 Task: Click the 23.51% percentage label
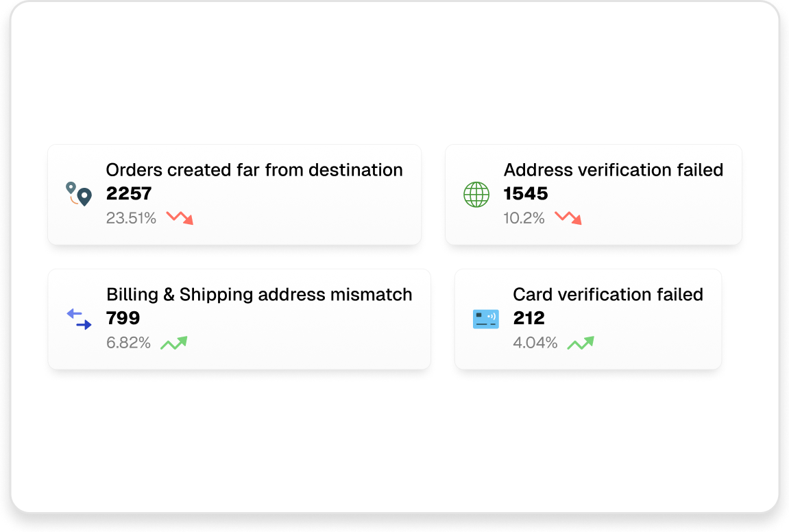tap(131, 218)
